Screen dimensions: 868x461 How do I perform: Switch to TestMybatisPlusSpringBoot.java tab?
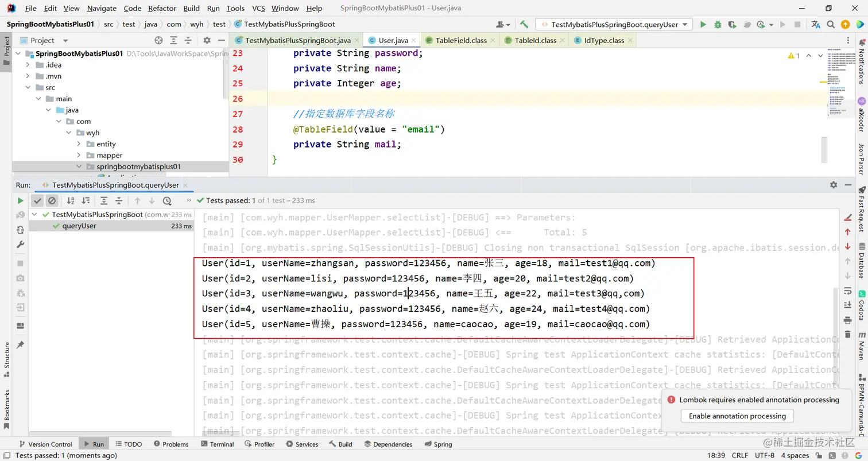(x=297, y=40)
